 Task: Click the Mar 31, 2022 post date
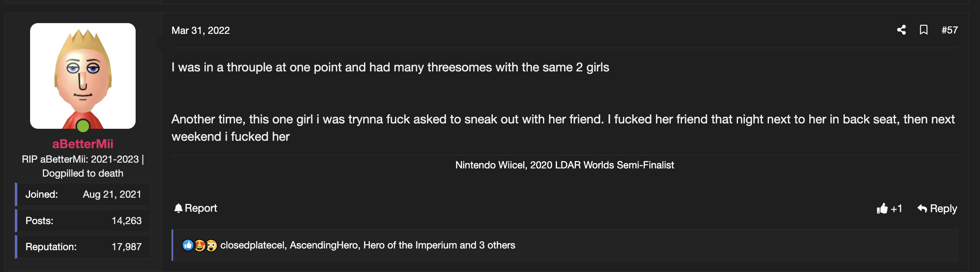coord(200,31)
